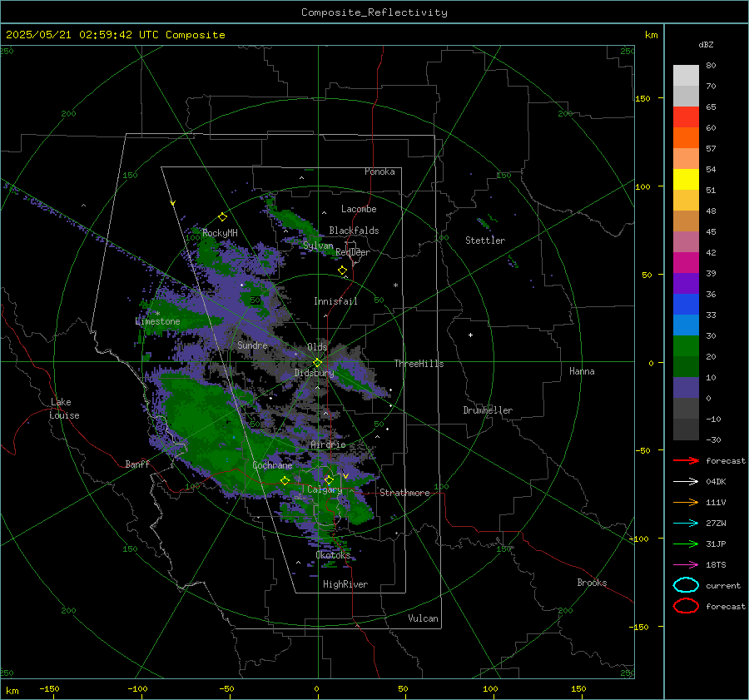Click the red forecast arrow legend icon
This screenshot has height=700, width=749.
click(x=686, y=460)
